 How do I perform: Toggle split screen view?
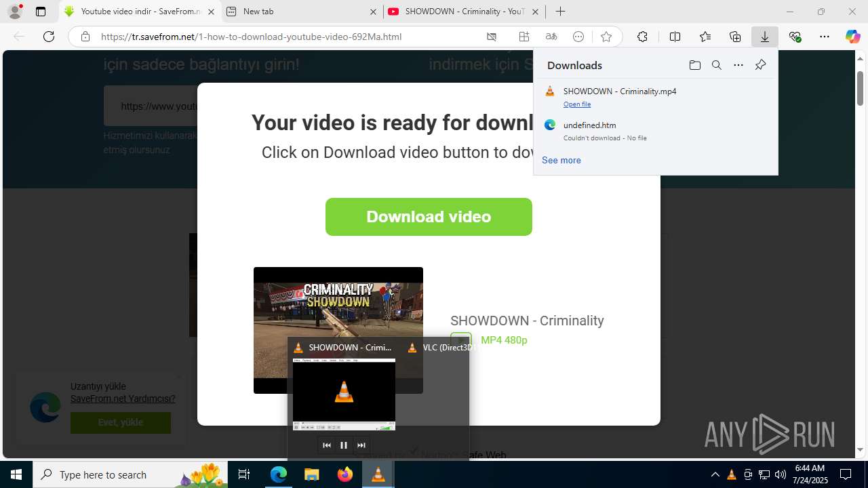(675, 37)
